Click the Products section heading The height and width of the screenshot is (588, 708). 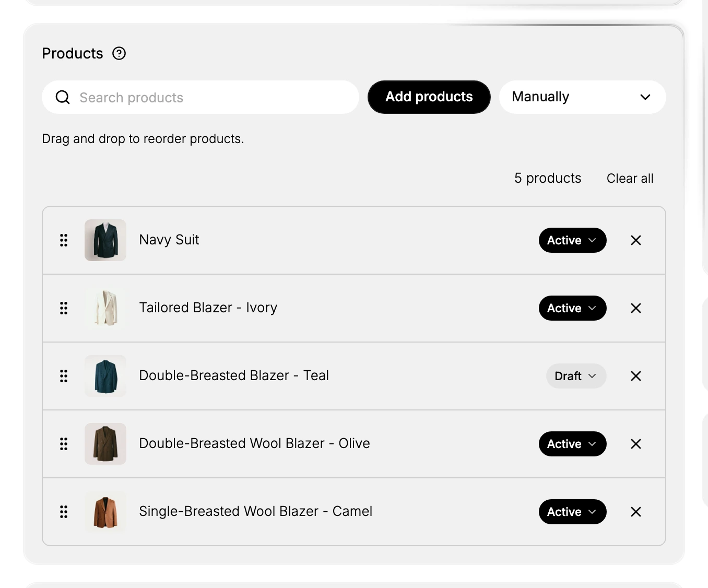coord(73,53)
